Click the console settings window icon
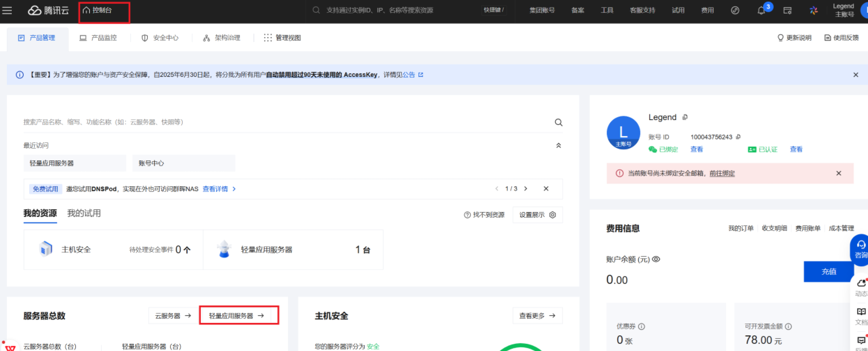Image resolution: width=868 pixels, height=351 pixels. 787,10
